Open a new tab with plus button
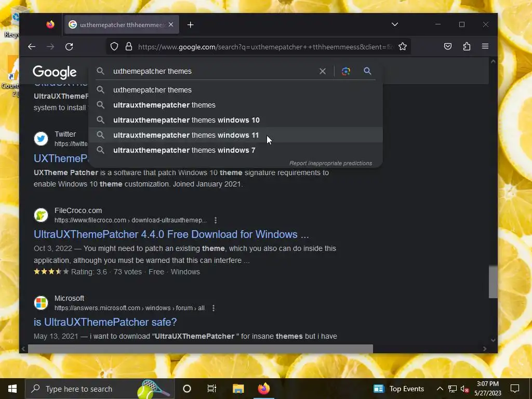This screenshot has width=532, height=399. point(190,25)
